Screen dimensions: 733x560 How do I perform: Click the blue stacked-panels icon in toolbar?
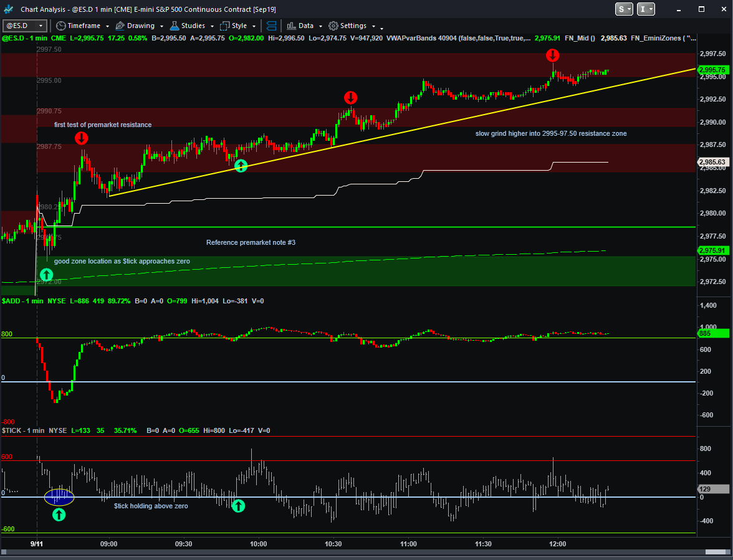[271, 26]
